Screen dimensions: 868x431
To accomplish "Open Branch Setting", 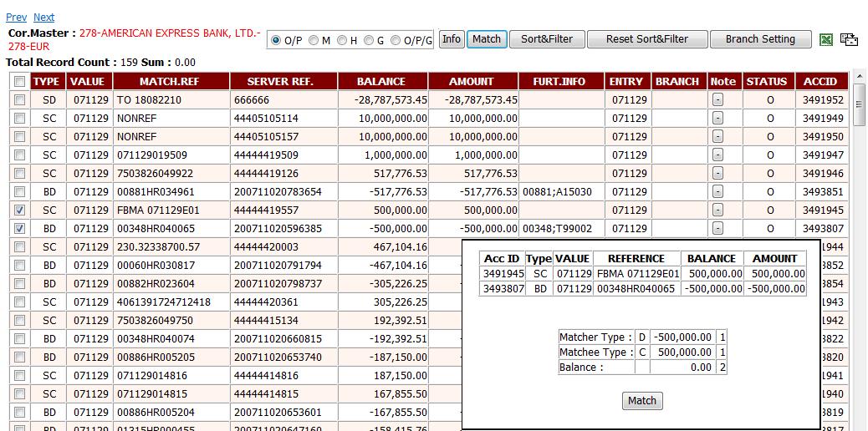I will click(759, 39).
